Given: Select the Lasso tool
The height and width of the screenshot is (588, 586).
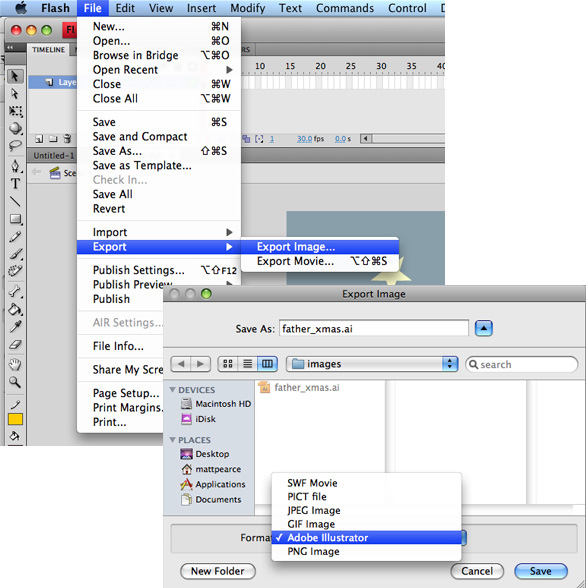Looking at the screenshot, I should 15,145.
